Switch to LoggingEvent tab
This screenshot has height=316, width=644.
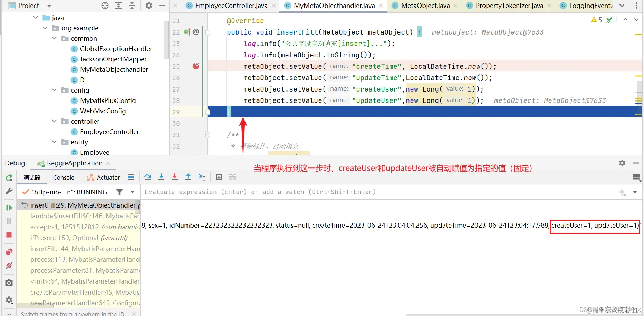pyautogui.click(x=587, y=6)
